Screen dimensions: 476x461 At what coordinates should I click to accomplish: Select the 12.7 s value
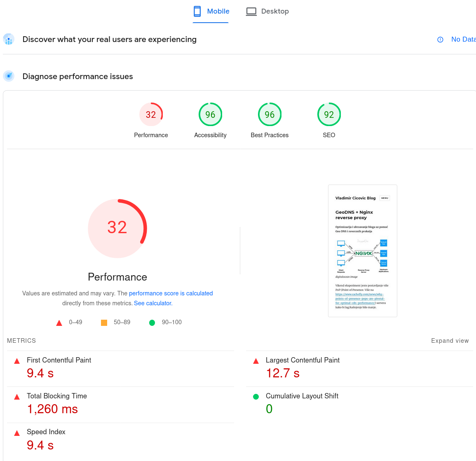pyautogui.click(x=283, y=373)
